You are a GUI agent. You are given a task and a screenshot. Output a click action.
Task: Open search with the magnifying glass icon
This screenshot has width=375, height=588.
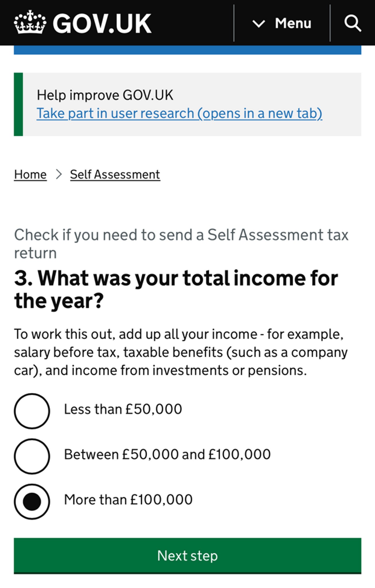point(353,23)
